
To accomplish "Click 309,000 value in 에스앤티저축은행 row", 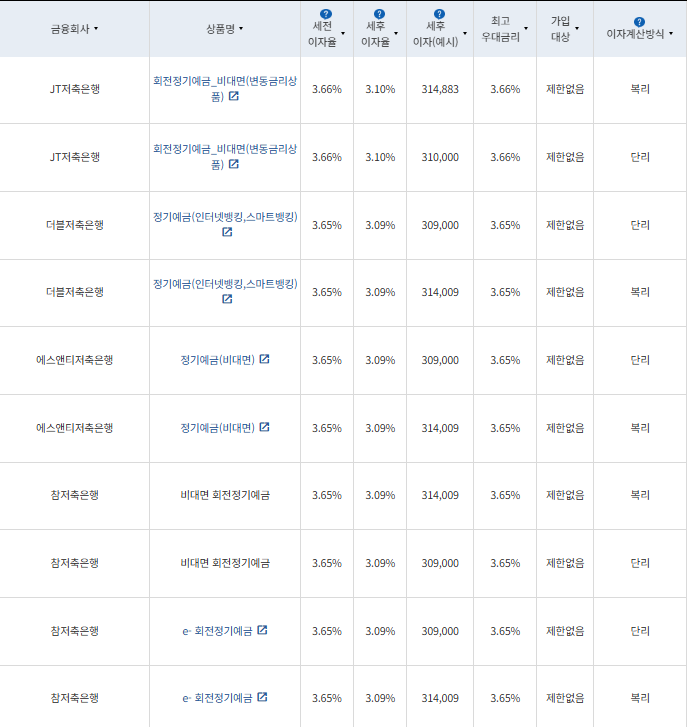I will pos(440,360).
